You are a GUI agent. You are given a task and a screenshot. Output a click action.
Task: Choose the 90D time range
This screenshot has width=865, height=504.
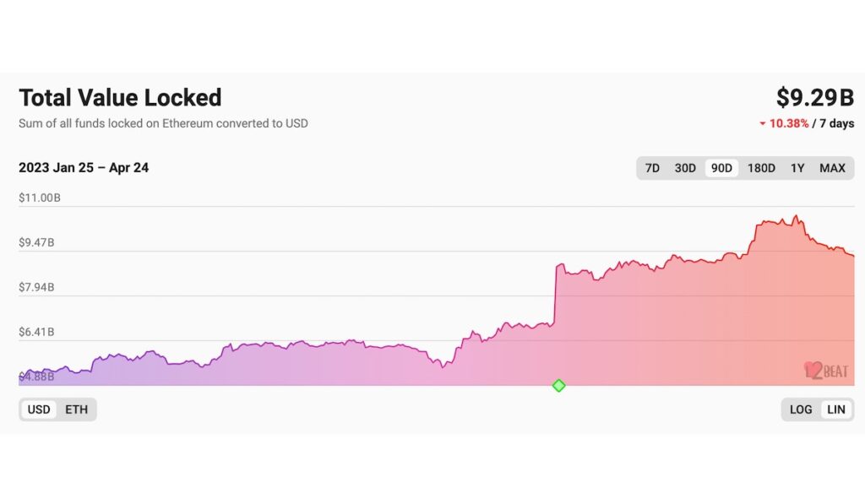coord(721,168)
